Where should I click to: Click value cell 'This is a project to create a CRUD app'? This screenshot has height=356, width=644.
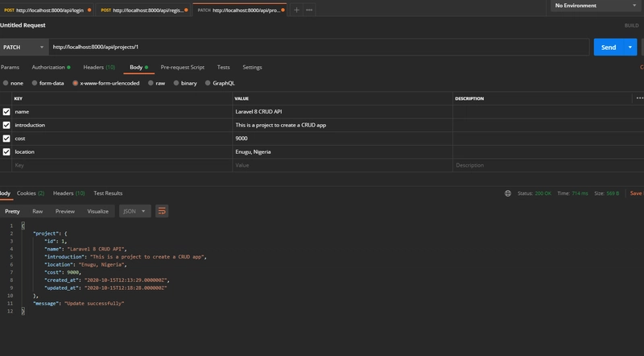343,125
